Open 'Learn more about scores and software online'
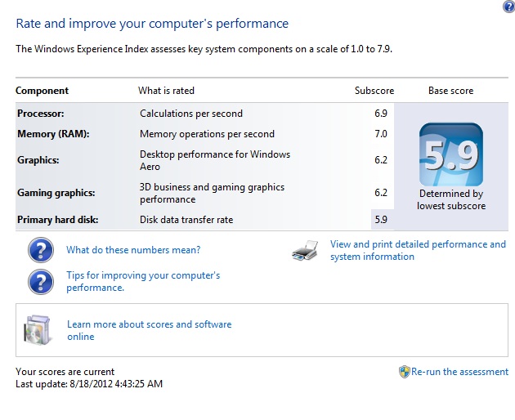 pyautogui.click(x=150, y=330)
